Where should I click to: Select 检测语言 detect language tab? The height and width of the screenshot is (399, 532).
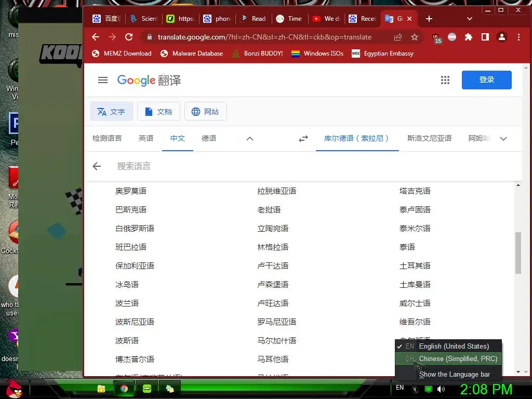(x=107, y=138)
